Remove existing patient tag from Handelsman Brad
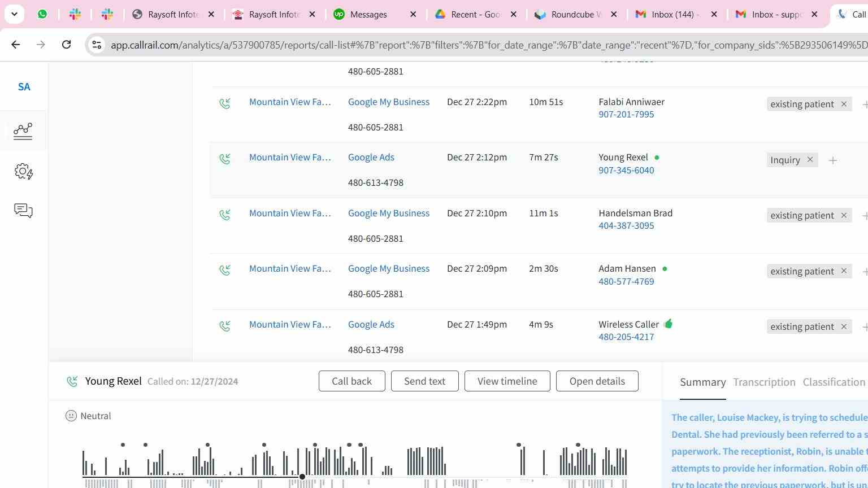Viewport: 868px width, 488px height. pyautogui.click(x=844, y=215)
